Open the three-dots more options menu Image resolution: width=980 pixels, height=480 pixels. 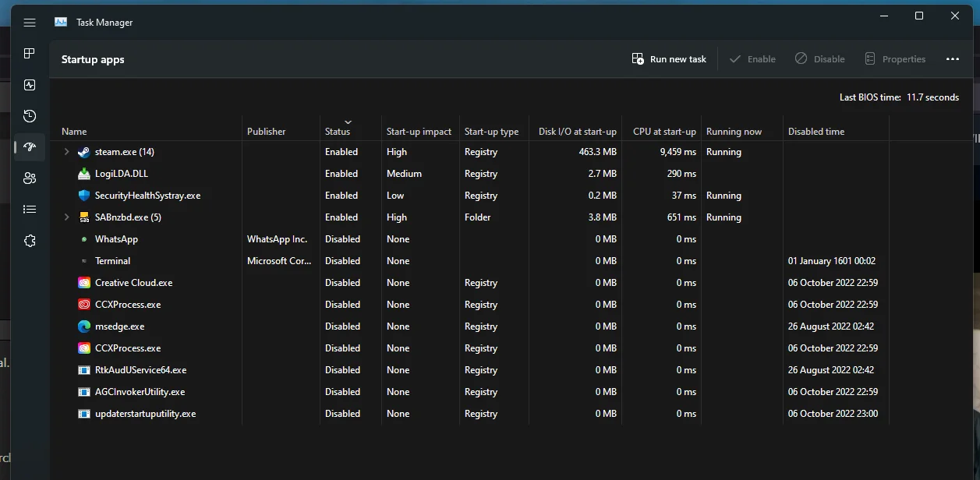pos(952,59)
